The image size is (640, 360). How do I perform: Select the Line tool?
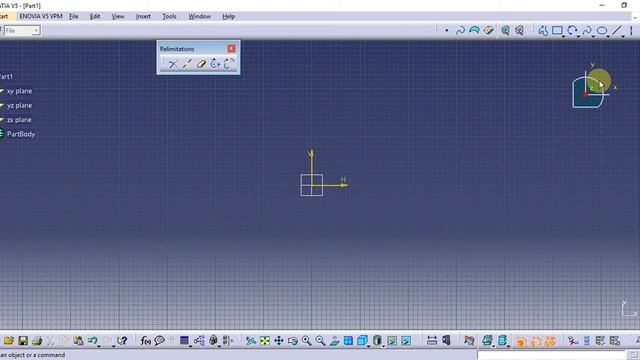coord(616,31)
